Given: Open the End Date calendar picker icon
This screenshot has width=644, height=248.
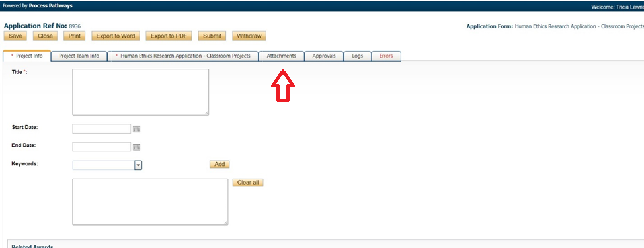Looking at the screenshot, I should 136,147.
